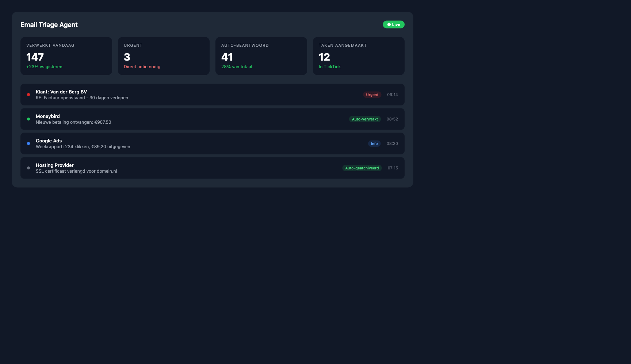
Task: Toggle the urgency marker on the Moneybird row
Action: 28,119
